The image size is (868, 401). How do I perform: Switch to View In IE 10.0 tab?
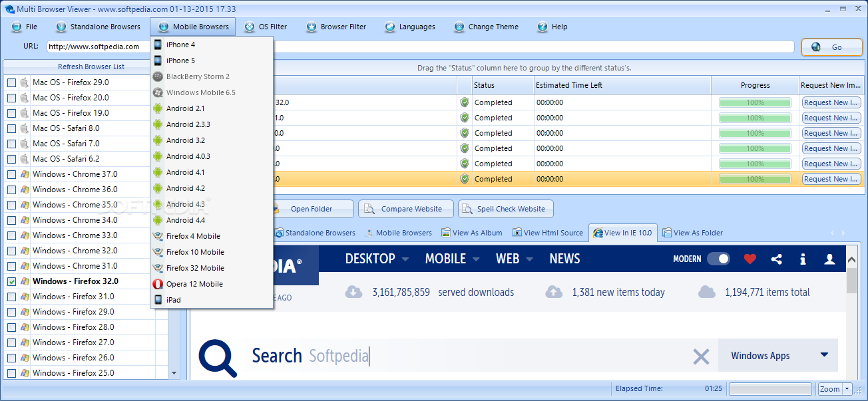[x=622, y=233]
